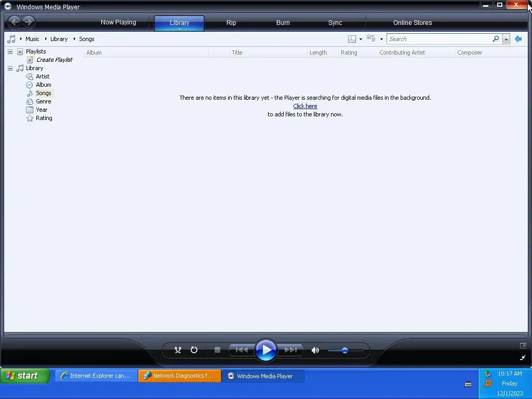Click the Rating star icon in tree

coord(30,118)
